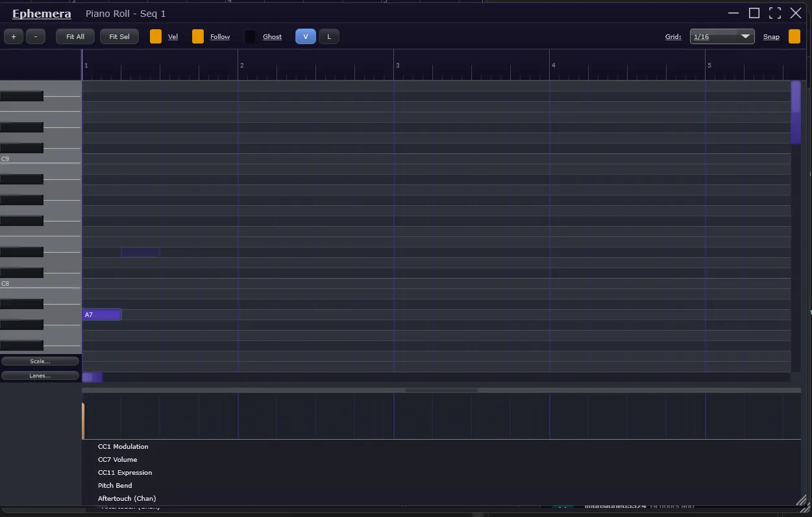The image size is (812, 517).
Task: Open the Lanes... menu
Action: (x=40, y=375)
